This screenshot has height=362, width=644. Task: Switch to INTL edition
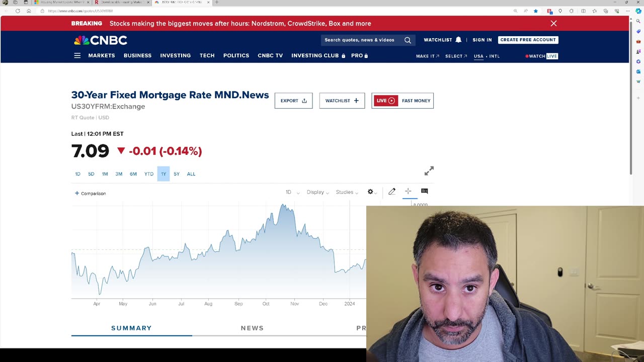(x=494, y=56)
